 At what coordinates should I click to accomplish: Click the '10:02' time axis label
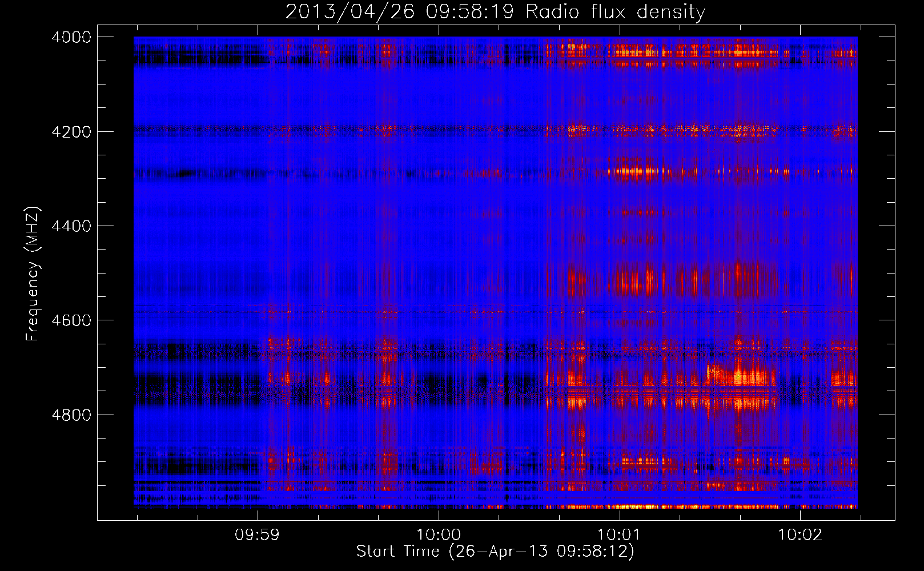(800, 535)
